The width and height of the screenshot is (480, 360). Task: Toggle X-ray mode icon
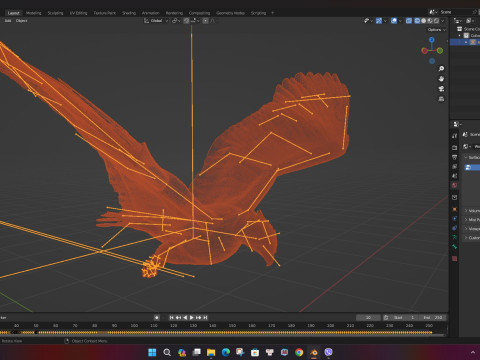[409, 21]
